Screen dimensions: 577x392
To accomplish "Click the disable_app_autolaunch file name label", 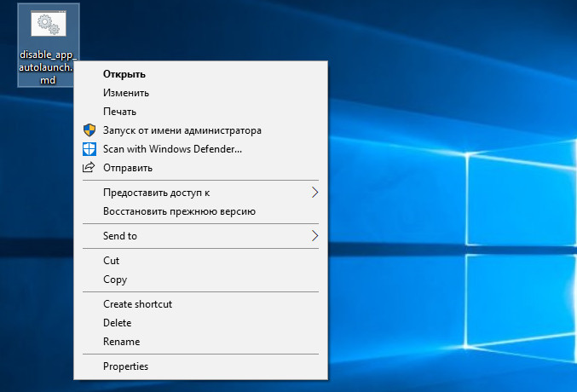I will coord(48,67).
